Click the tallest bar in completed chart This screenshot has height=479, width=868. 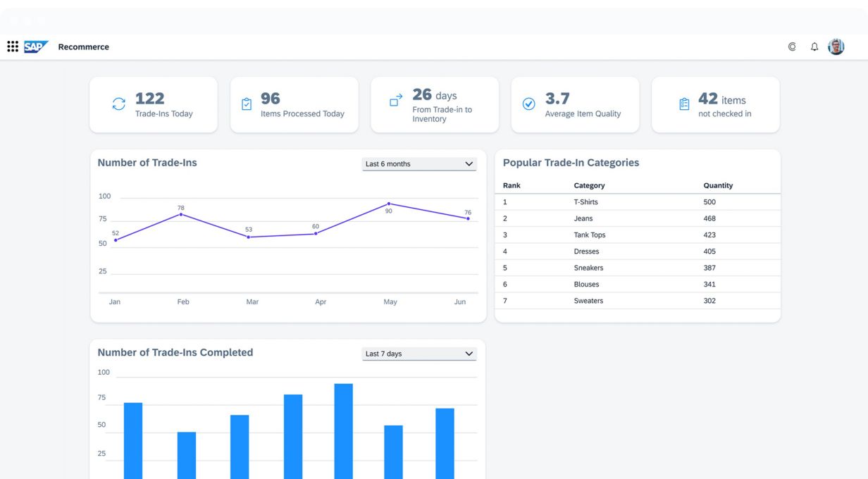343,430
